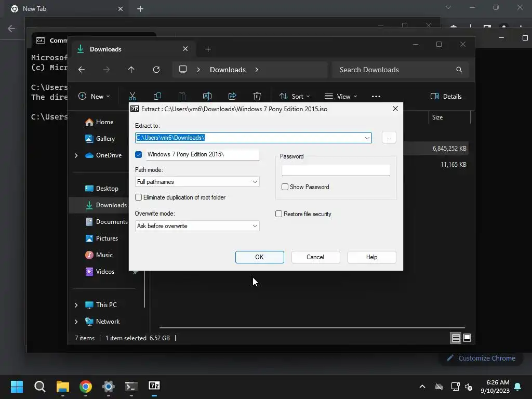Click the browse ... button for extract path

coord(389,137)
